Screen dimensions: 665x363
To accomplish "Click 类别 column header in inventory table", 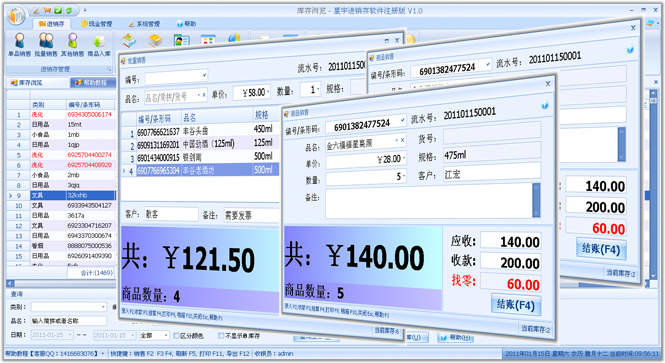I will [48, 104].
